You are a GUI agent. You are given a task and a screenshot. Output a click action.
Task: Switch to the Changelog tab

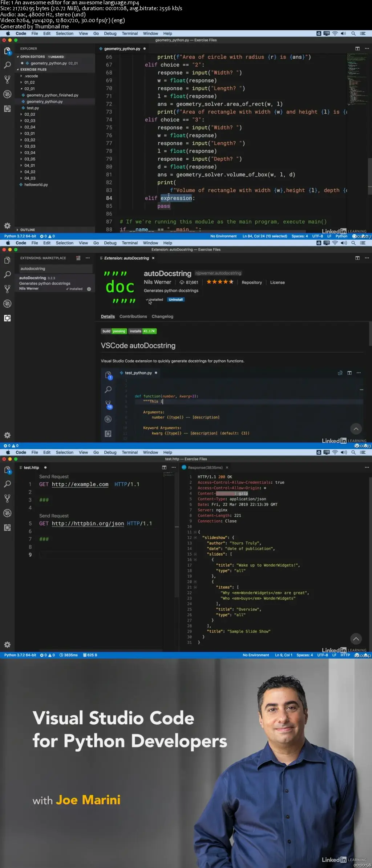pos(162,316)
